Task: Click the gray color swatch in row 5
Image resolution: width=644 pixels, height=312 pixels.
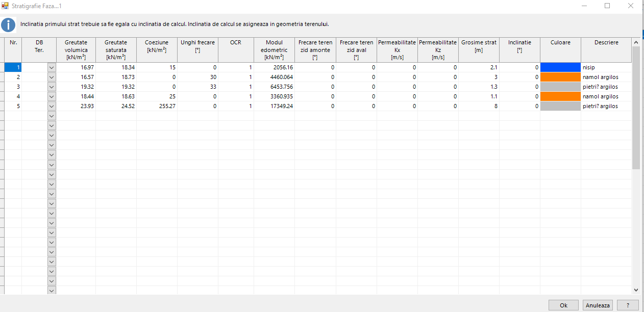Action: pos(560,106)
